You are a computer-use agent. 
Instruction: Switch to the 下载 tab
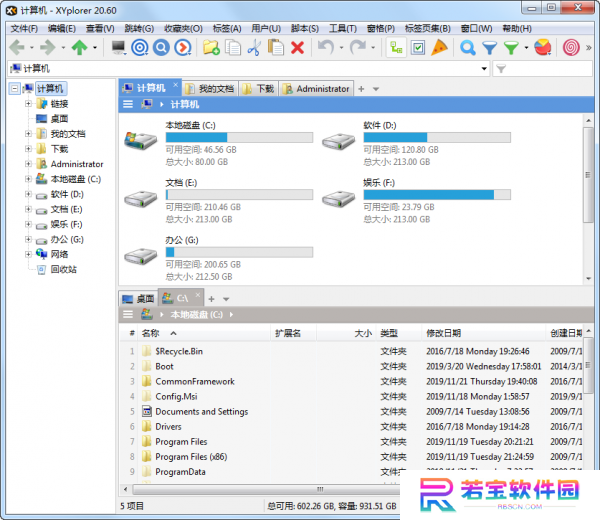coord(259,89)
